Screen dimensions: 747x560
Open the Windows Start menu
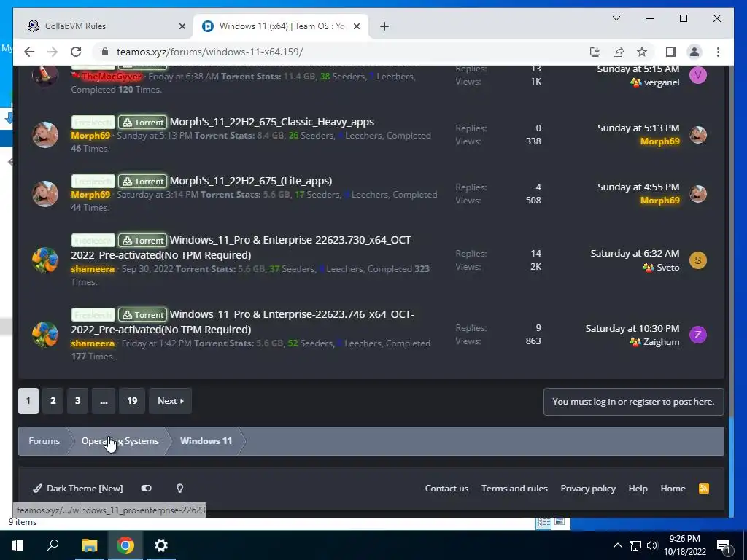pyautogui.click(x=18, y=545)
